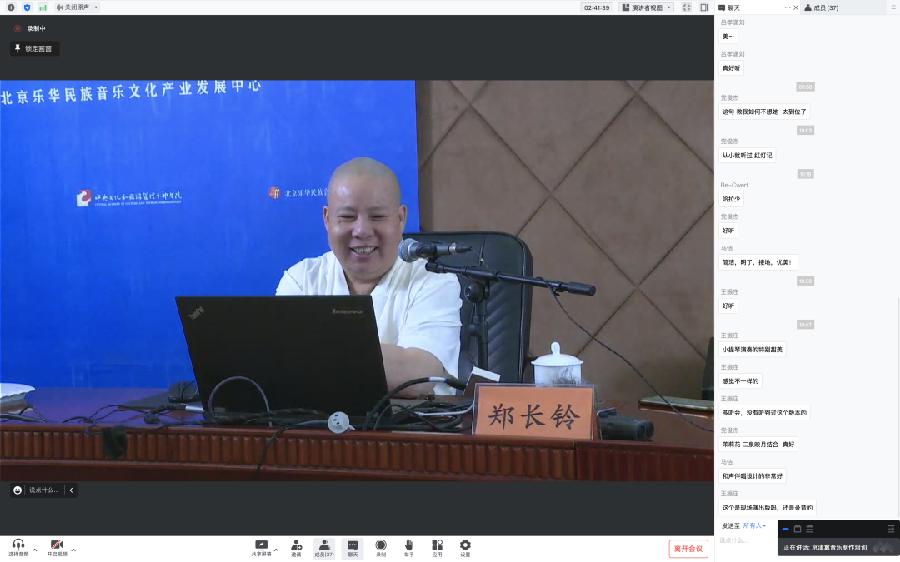Image resolution: width=900 pixels, height=562 pixels.
Task: Toggle the 聊天 chat toolbar button
Action: (x=352, y=548)
